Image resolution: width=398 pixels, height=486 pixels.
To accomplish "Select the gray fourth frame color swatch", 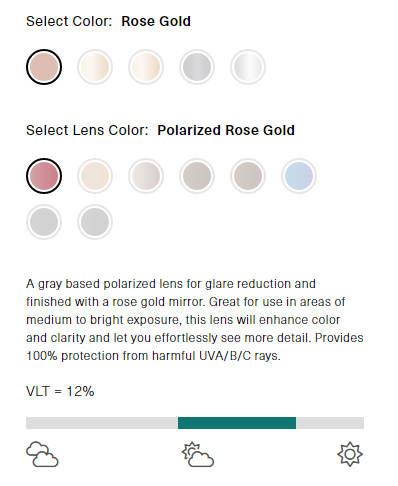I will point(197,67).
